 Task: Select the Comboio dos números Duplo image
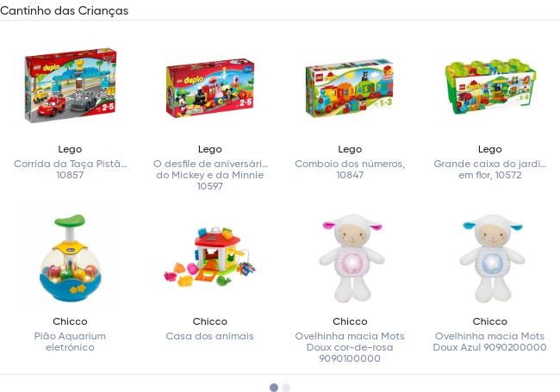[x=350, y=88]
